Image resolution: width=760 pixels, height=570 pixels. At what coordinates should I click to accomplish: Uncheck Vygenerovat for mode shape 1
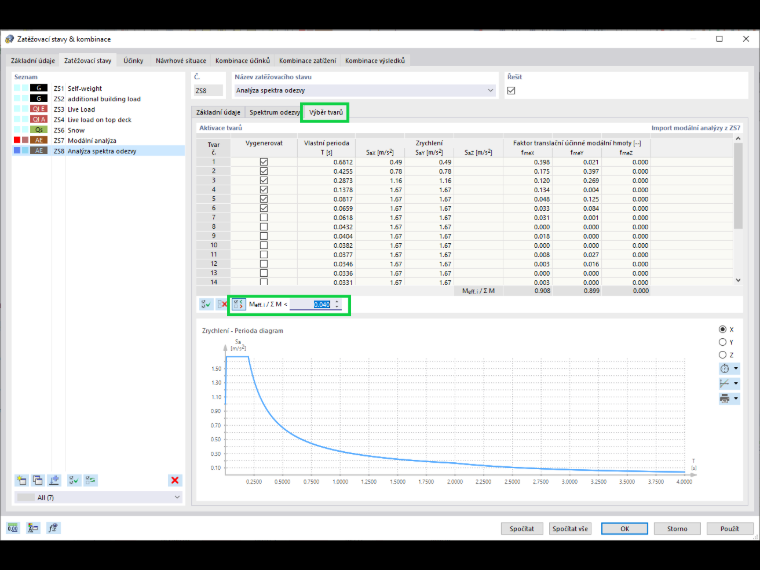pyautogui.click(x=264, y=162)
